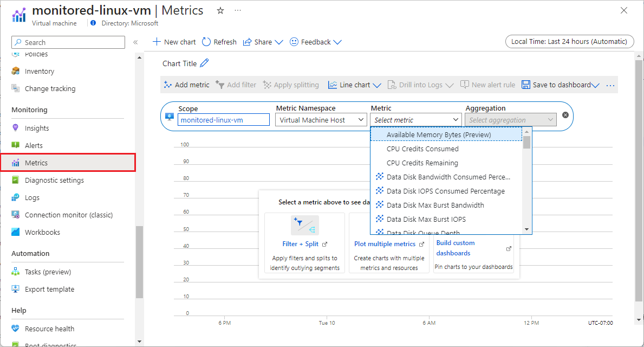This screenshot has width=644, height=347.
Task: Toggle the star to favorite monitored-linux-vm
Action: [x=220, y=10]
